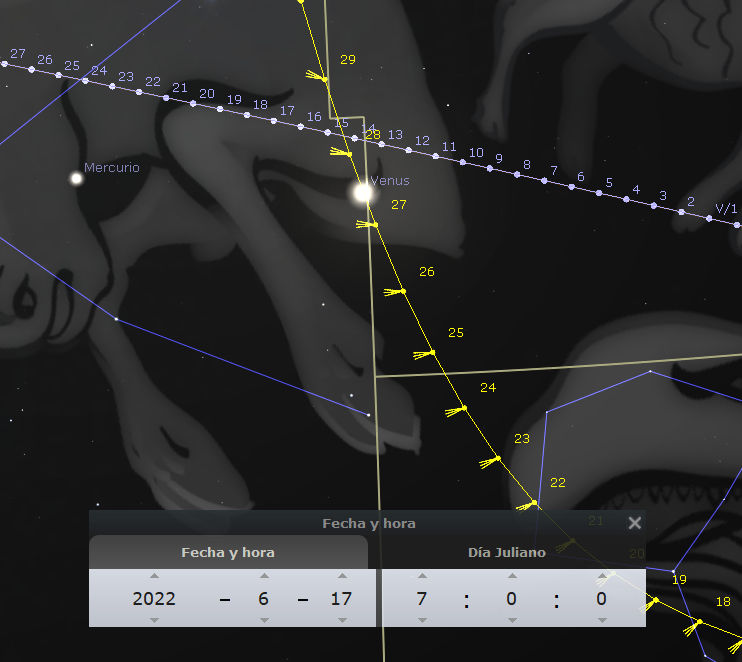This screenshot has width=742, height=662.
Task: Decrease the hour value 7
Action: (x=422, y=620)
